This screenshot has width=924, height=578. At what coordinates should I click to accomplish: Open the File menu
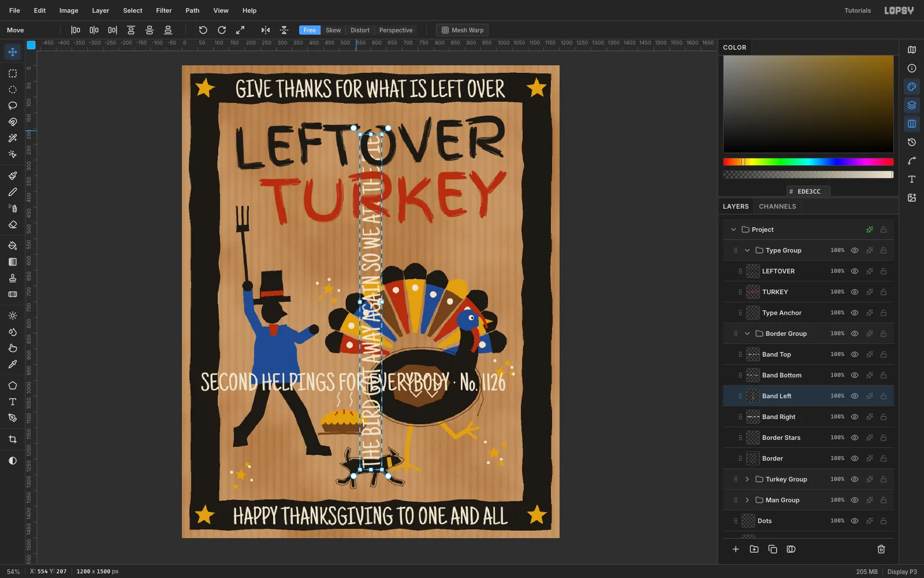click(14, 10)
